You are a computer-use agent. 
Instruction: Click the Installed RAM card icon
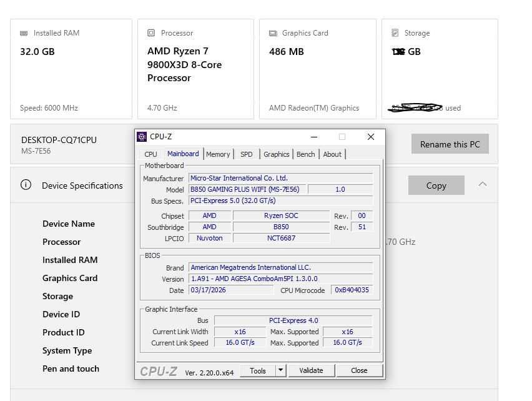click(x=24, y=33)
